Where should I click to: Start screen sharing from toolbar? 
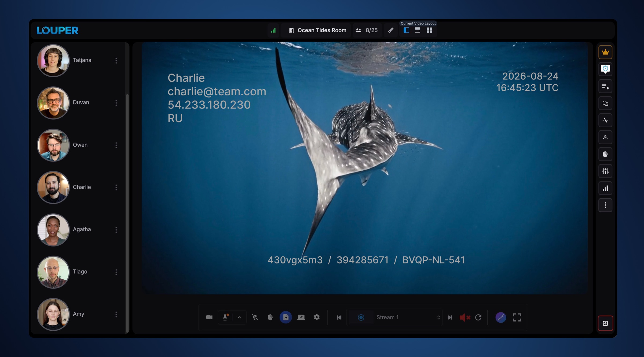301,317
